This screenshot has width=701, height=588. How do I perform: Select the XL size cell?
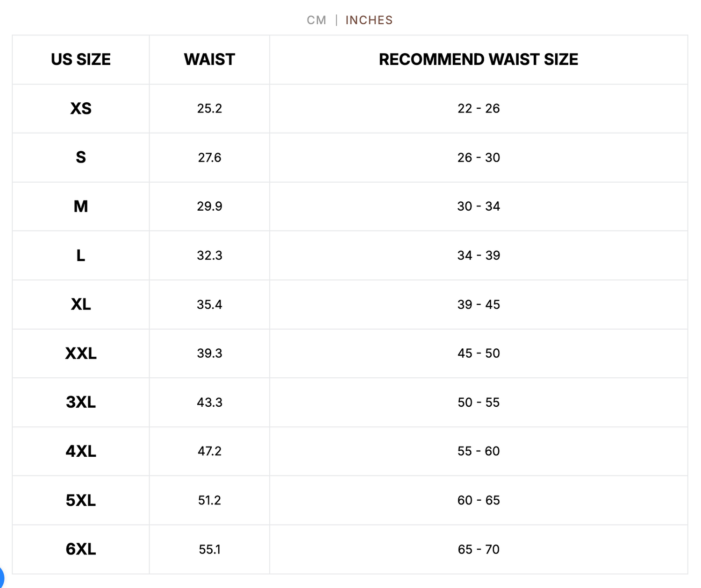(x=81, y=305)
